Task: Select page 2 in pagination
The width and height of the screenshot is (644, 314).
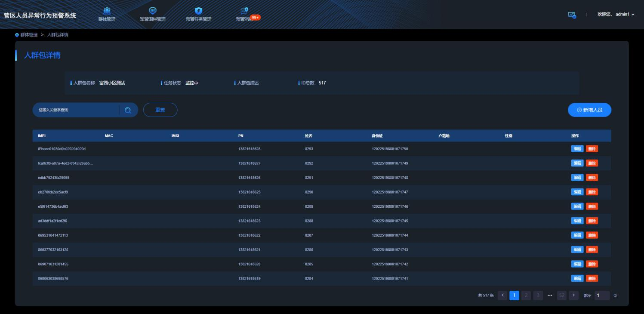Action: (x=526, y=296)
